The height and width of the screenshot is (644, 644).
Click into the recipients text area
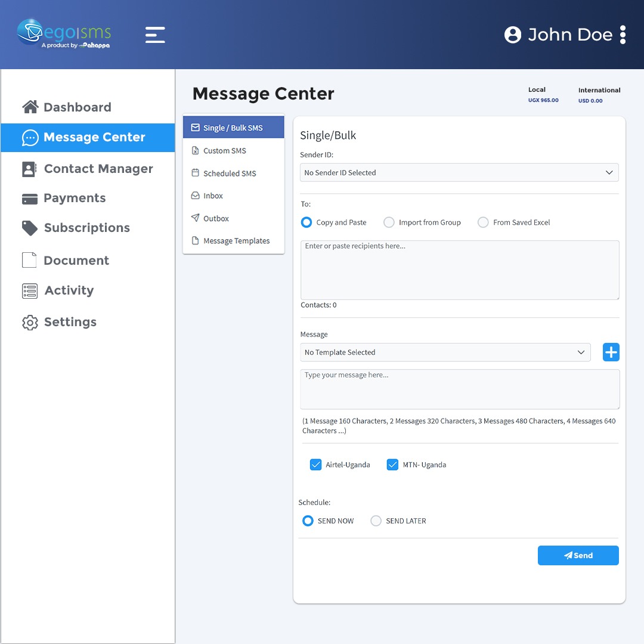(x=460, y=270)
